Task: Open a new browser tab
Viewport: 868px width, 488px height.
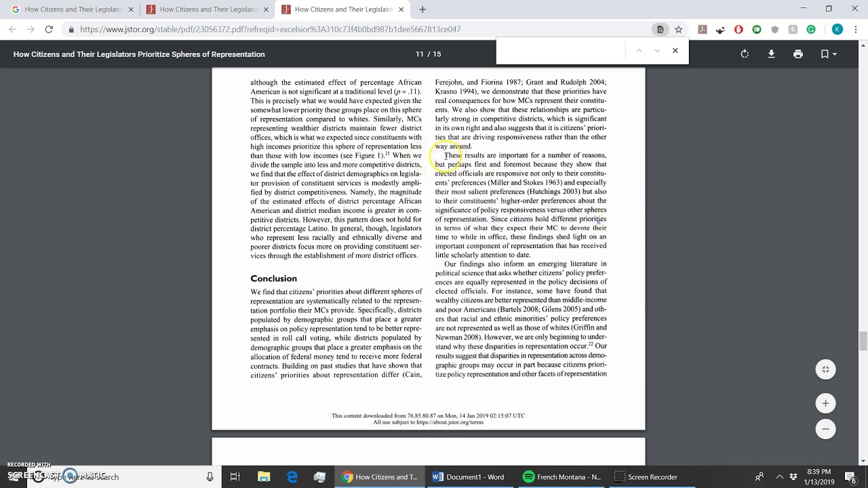Action: [x=422, y=9]
